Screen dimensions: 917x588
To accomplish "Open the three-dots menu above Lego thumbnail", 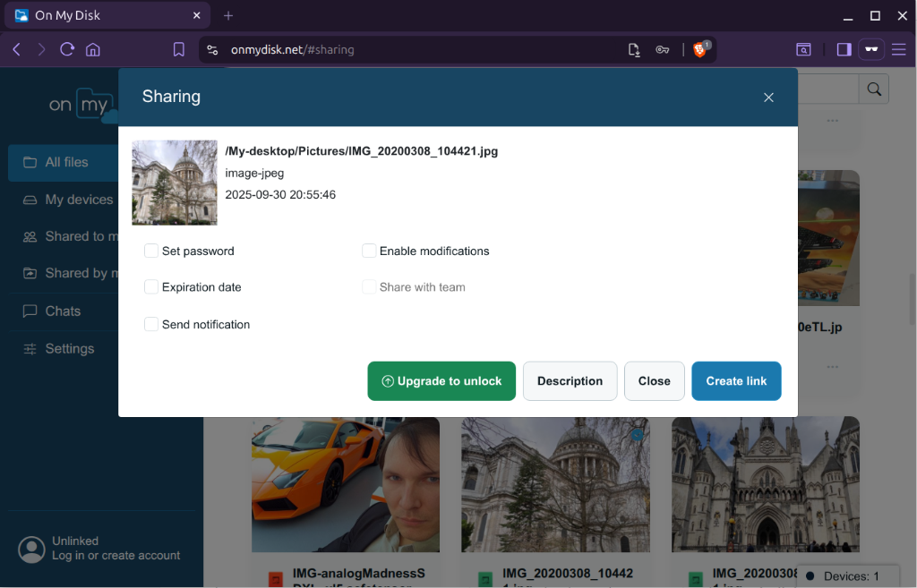I will click(833, 121).
